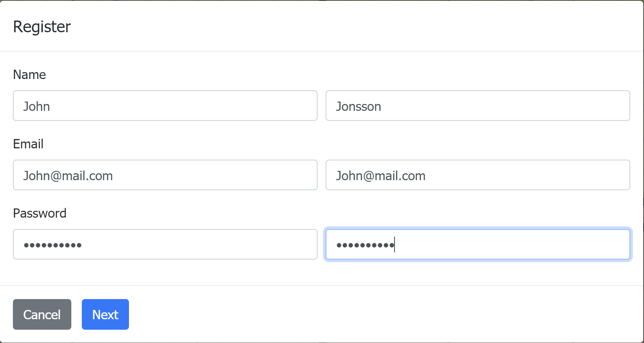Place cursor in the Jonsson text
This screenshot has height=343, width=644.
tap(359, 106)
